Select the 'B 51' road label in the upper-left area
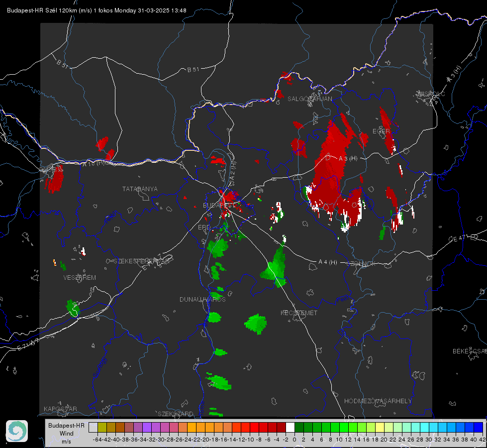The width and height of the screenshot is (487, 448). point(62,64)
